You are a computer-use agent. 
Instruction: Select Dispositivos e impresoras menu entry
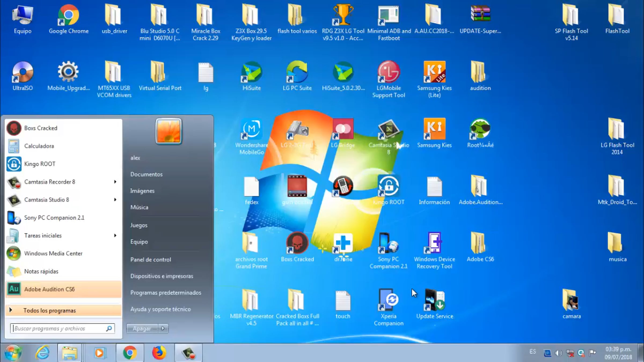[x=162, y=276]
